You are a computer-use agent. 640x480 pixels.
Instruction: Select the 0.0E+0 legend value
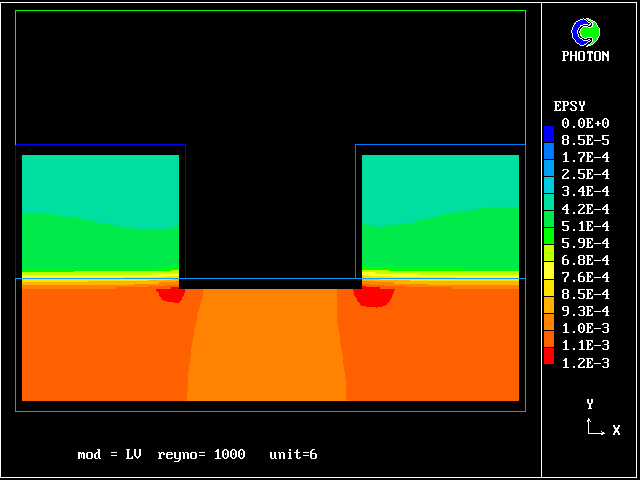coord(585,123)
